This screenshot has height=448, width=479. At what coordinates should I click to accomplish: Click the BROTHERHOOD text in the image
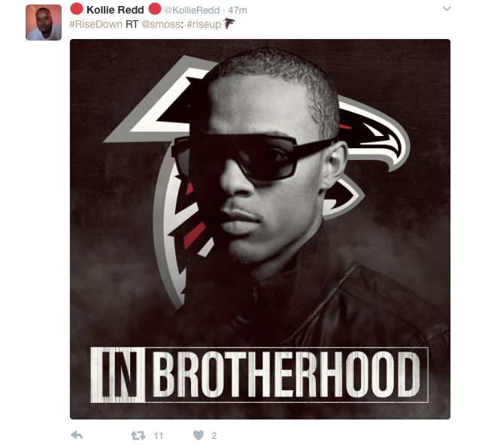click(286, 374)
